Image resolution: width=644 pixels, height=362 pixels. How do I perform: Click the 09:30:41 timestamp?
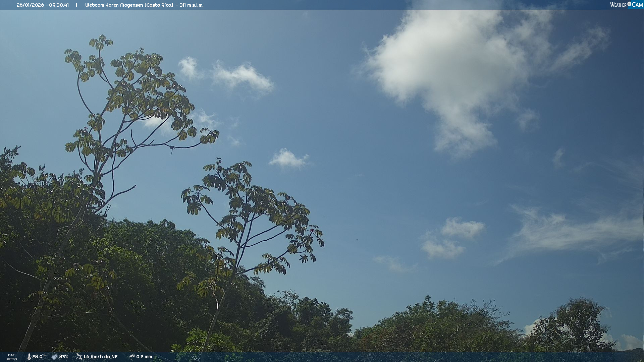(x=58, y=5)
